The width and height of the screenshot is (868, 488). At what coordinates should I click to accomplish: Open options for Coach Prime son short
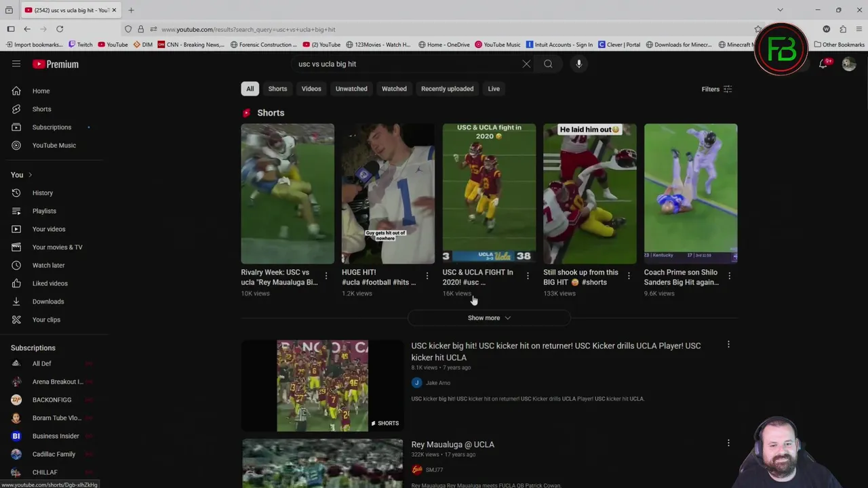click(x=729, y=276)
